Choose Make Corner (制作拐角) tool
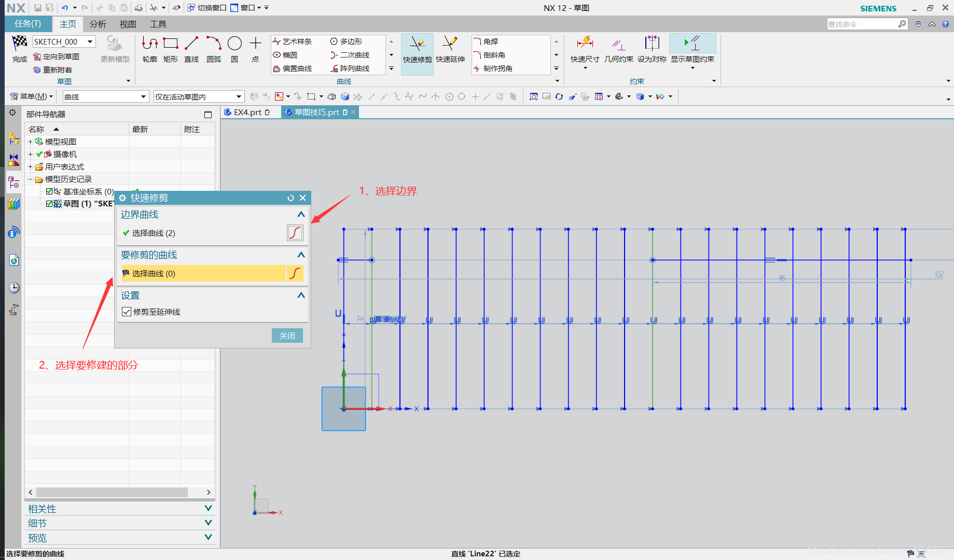The width and height of the screenshot is (954, 560). [493, 68]
